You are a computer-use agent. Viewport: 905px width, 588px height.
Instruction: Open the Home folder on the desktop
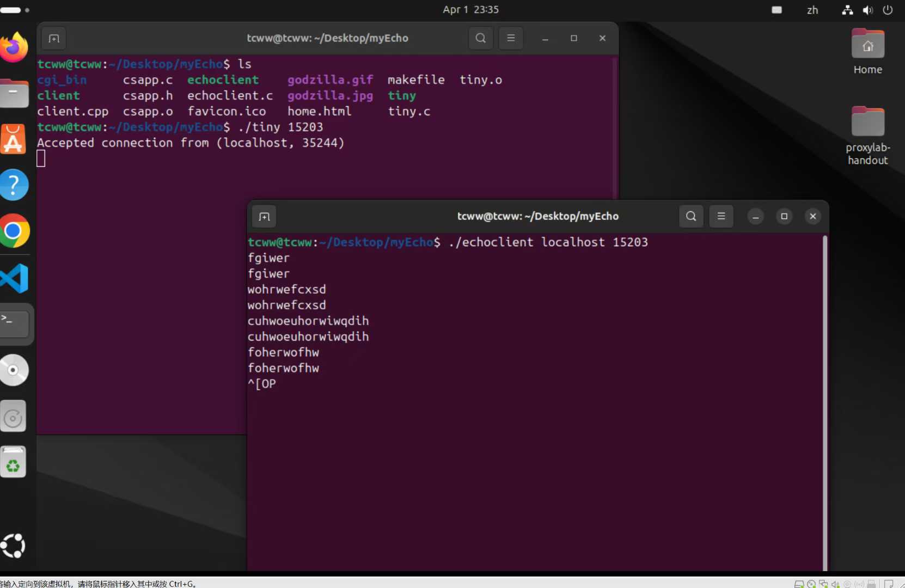867,52
